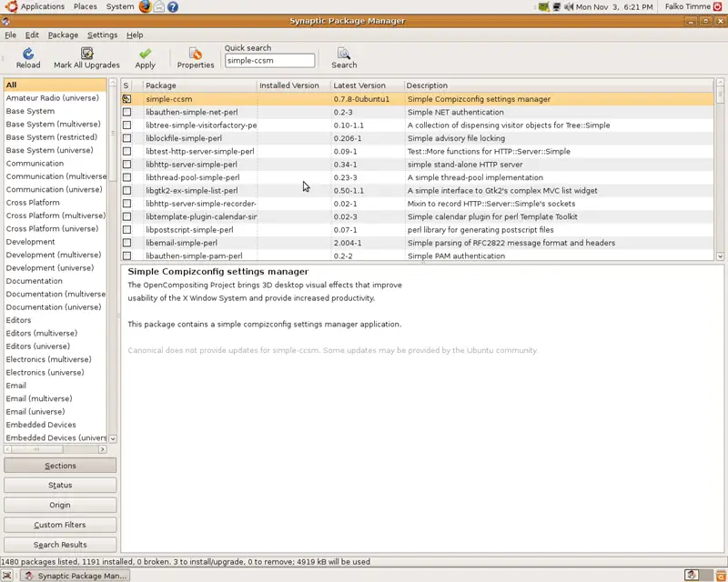Open the Package menu
Image resolution: width=728 pixels, height=582 pixels.
tap(63, 35)
